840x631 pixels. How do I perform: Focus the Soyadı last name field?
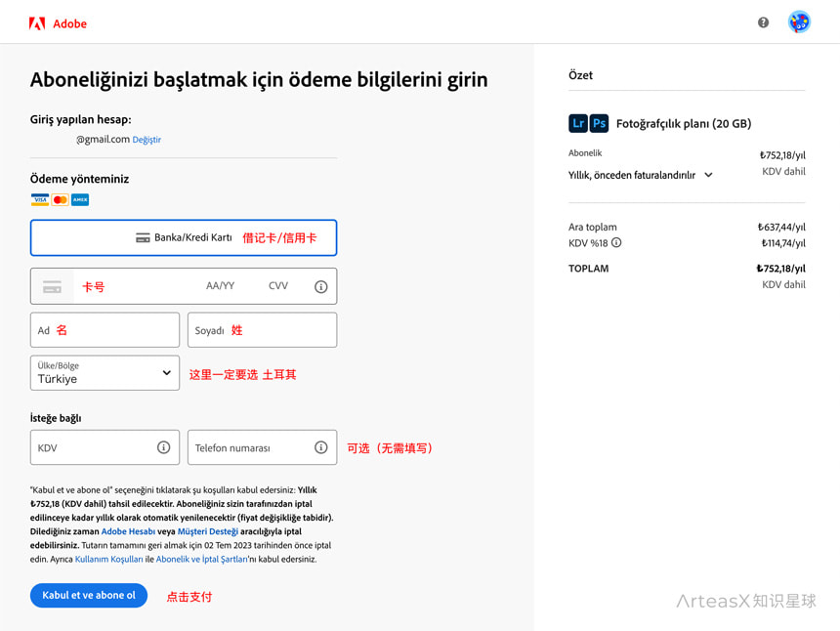[263, 330]
